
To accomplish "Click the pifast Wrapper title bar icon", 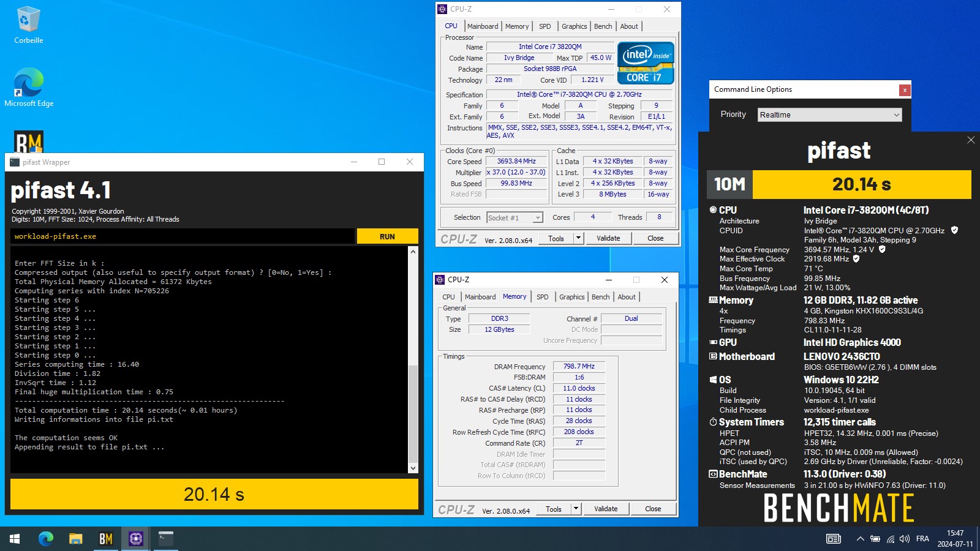I will 15,162.
